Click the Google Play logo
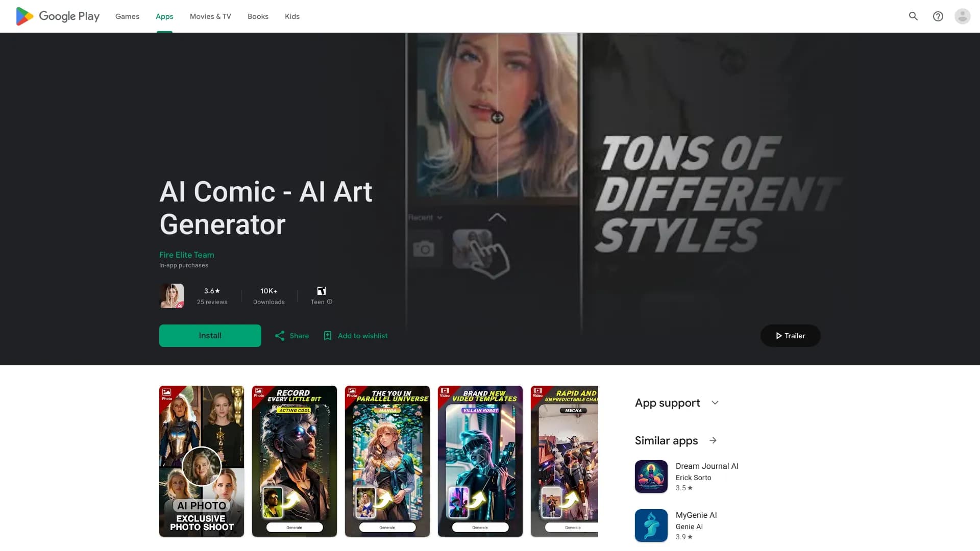The image size is (980, 551). point(57,16)
